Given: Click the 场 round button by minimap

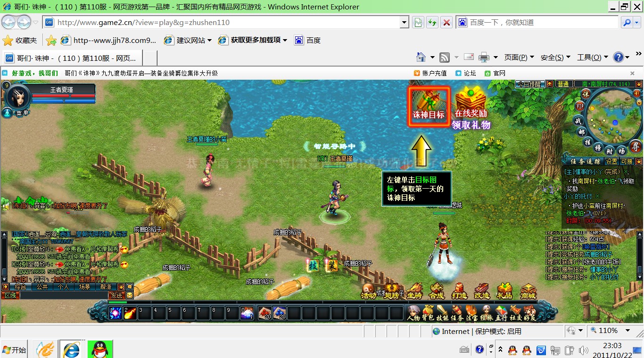Looking at the screenshot, I should click(622, 151).
